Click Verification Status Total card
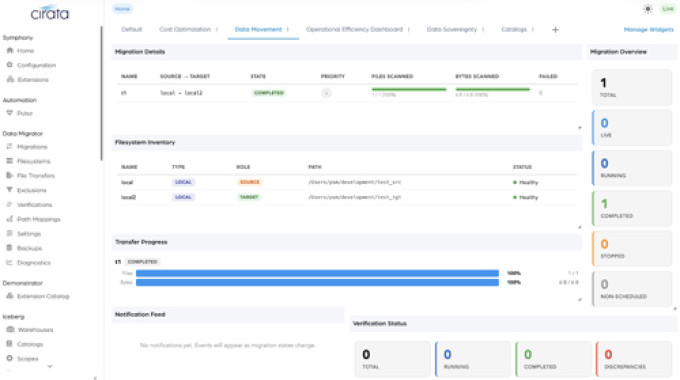The width and height of the screenshot is (680, 380). (393, 359)
